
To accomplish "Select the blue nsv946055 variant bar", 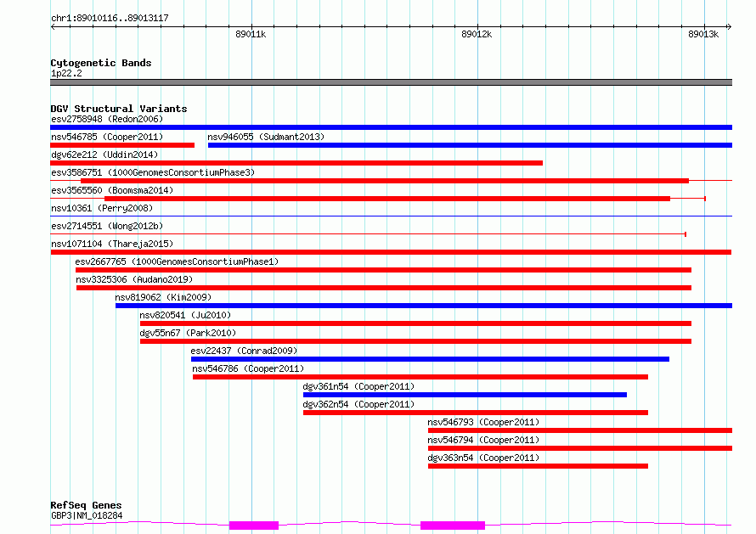I will (x=470, y=145).
